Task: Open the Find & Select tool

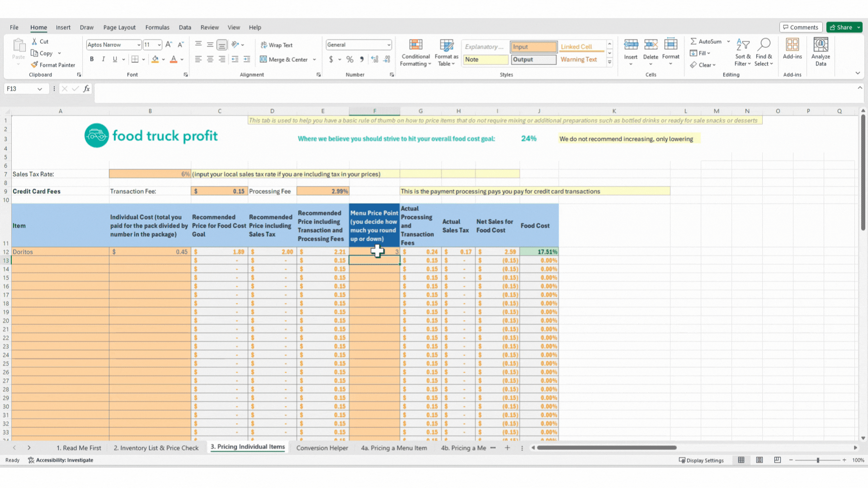Action: 764,45
